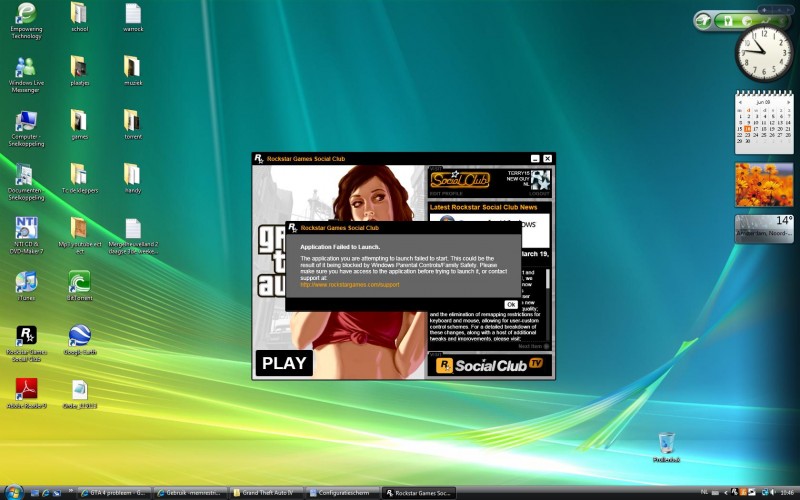This screenshot has width=800, height=500.
Task: Click the analog clock gadget
Action: [x=764, y=53]
